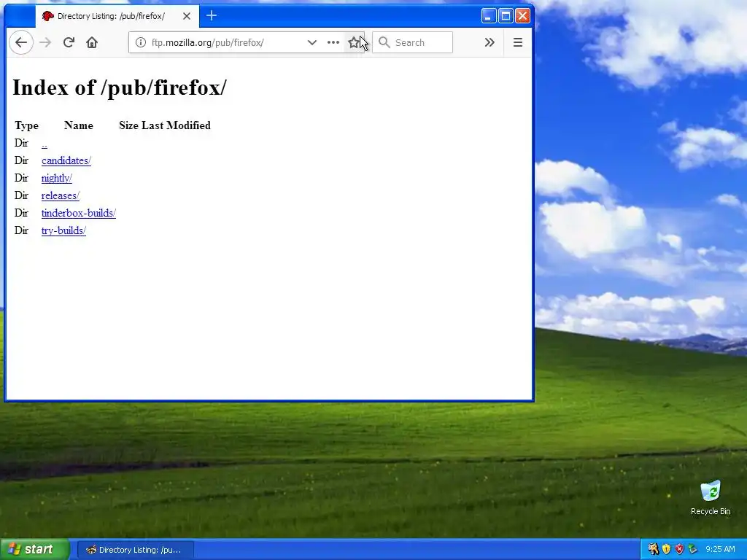Image resolution: width=747 pixels, height=560 pixels.
Task: Click the tray icon nearest the clock
Action: pyautogui.click(x=693, y=549)
